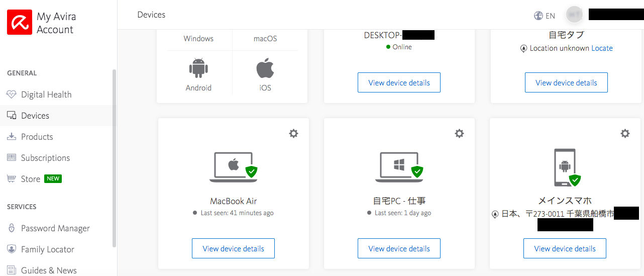Click the sidebar vertical scrollbar
The height and width of the screenshot is (276, 644).
coord(115,156)
